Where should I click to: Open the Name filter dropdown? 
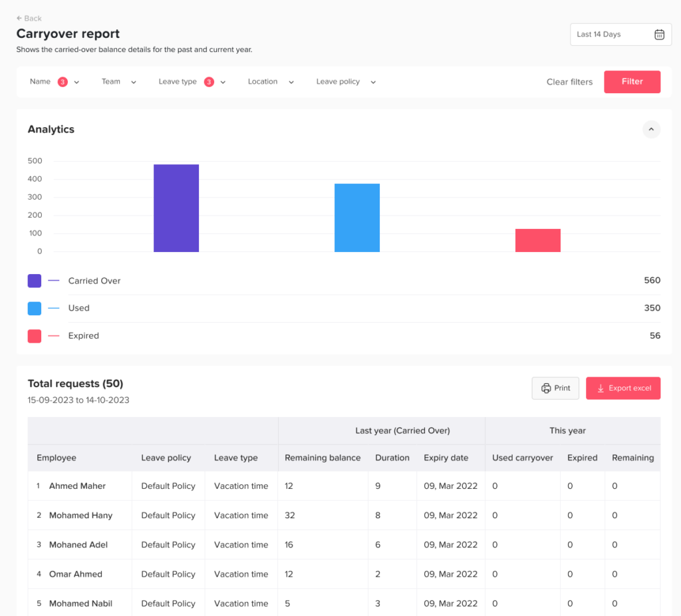coord(54,82)
